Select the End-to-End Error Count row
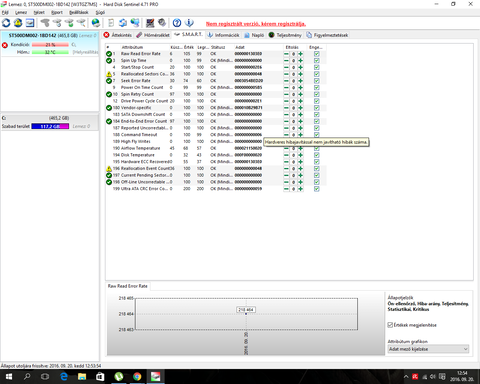Screen dimensions: 480x384 (x=216, y=121)
